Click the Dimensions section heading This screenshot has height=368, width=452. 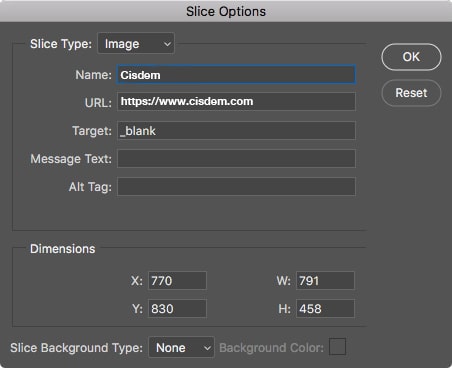(x=63, y=249)
